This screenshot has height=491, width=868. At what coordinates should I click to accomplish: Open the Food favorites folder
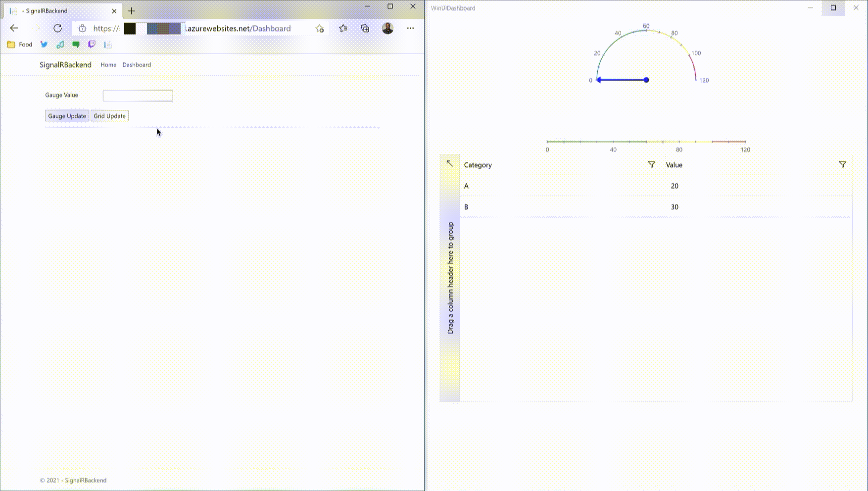click(19, 45)
